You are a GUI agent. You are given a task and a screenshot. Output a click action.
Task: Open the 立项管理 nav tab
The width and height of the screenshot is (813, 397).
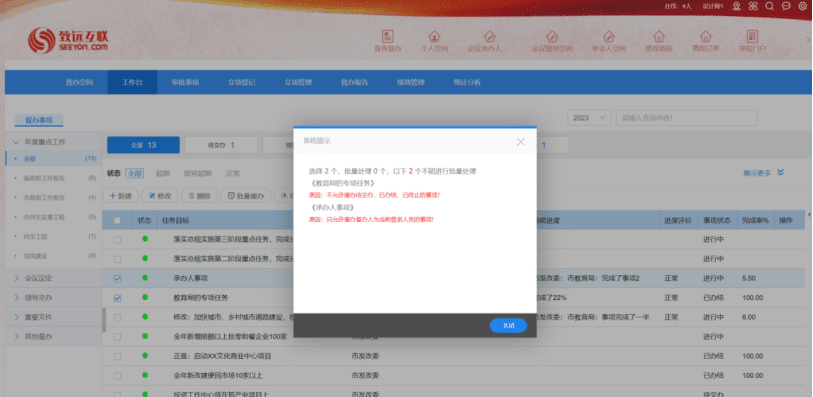[298, 82]
